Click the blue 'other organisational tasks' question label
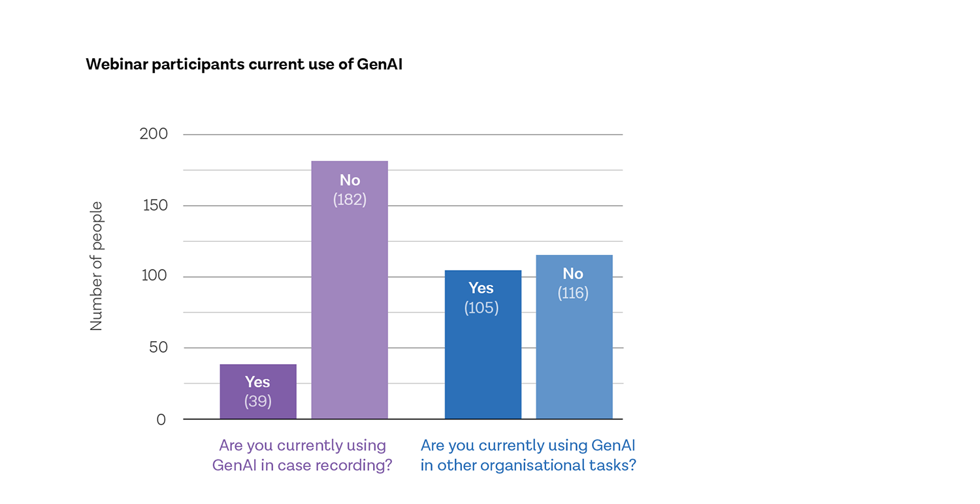The image size is (980, 504). [528, 456]
